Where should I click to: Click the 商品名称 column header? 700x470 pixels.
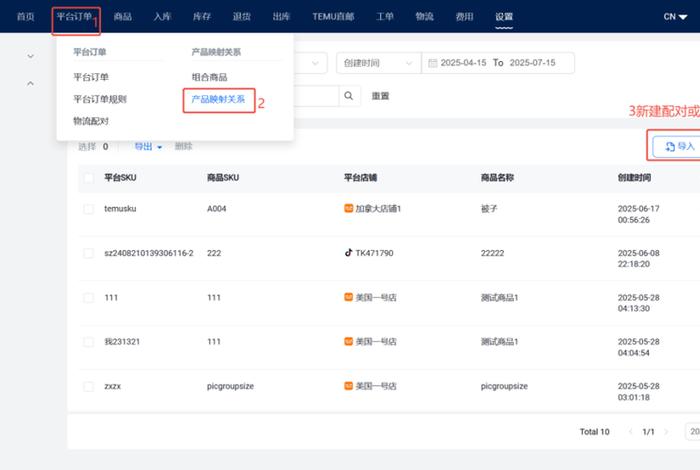[x=497, y=178]
